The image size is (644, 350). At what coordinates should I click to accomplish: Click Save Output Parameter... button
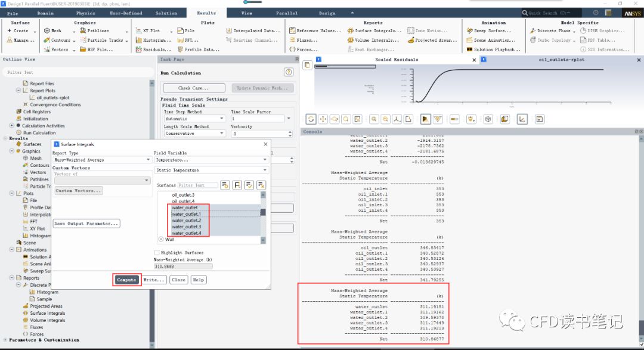coord(86,224)
